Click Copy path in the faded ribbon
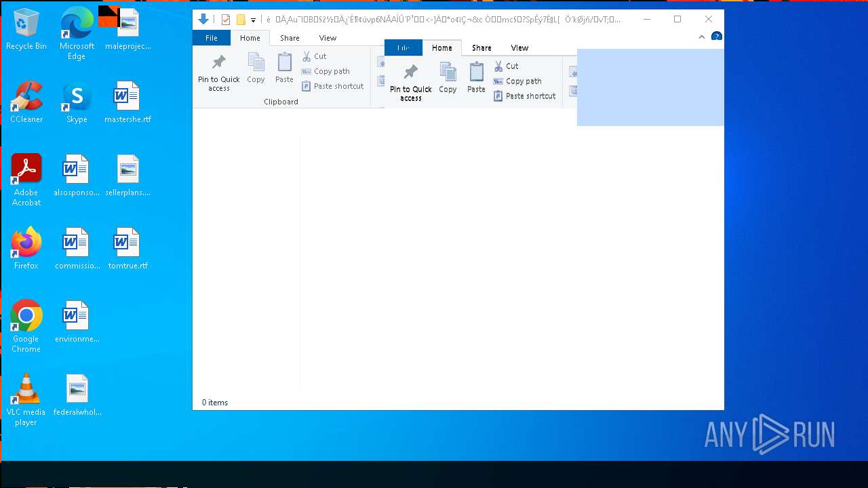 325,71
